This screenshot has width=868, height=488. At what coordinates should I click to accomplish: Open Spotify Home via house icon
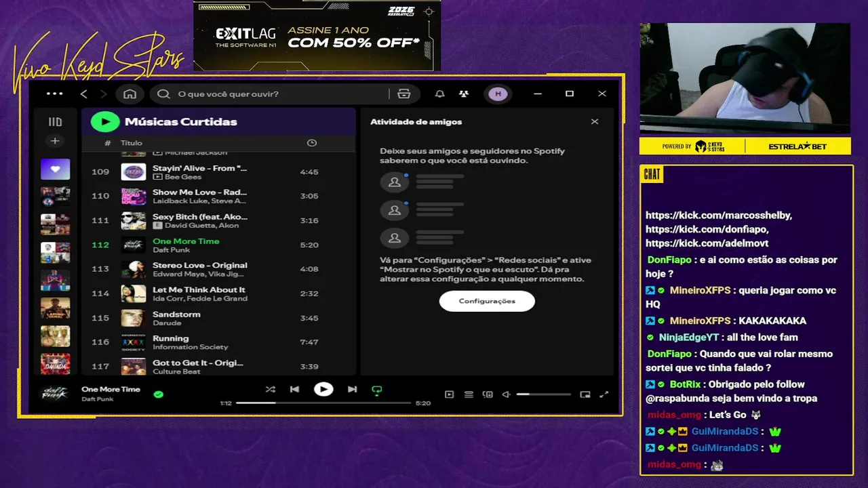(130, 94)
